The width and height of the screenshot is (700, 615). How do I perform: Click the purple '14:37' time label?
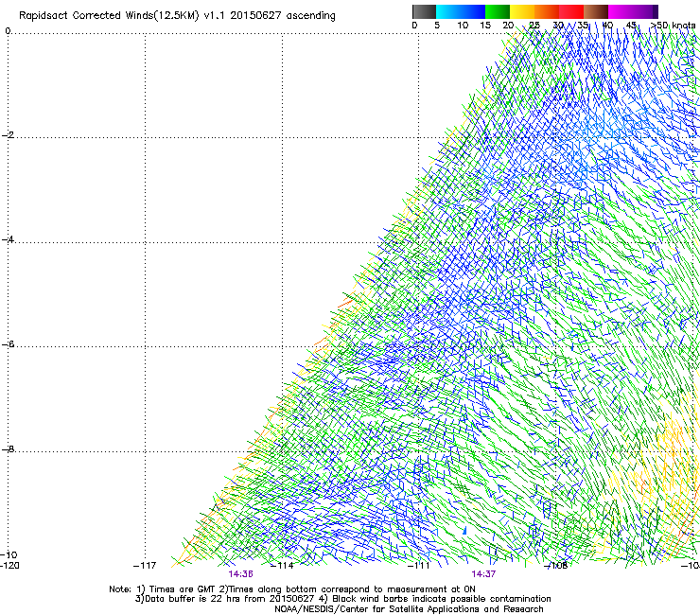[x=483, y=574]
